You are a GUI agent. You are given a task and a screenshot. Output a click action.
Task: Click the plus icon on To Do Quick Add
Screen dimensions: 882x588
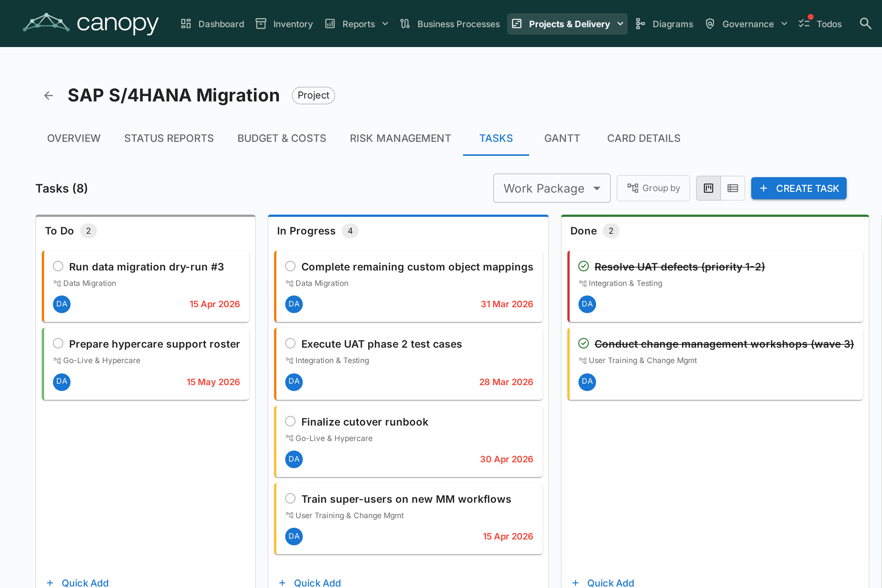point(50,583)
